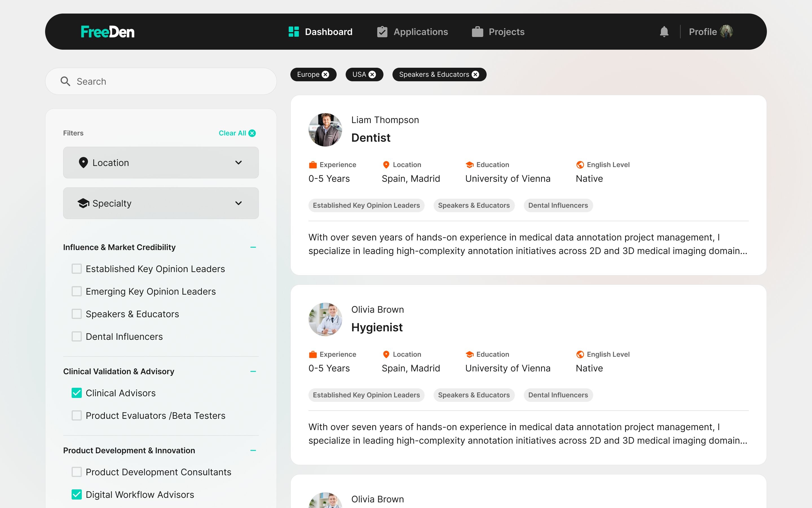Image resolution: width=812 pixels, height=508 pixels.
Task: Remove the USA filter chip
Action: [x=372, y=75]
